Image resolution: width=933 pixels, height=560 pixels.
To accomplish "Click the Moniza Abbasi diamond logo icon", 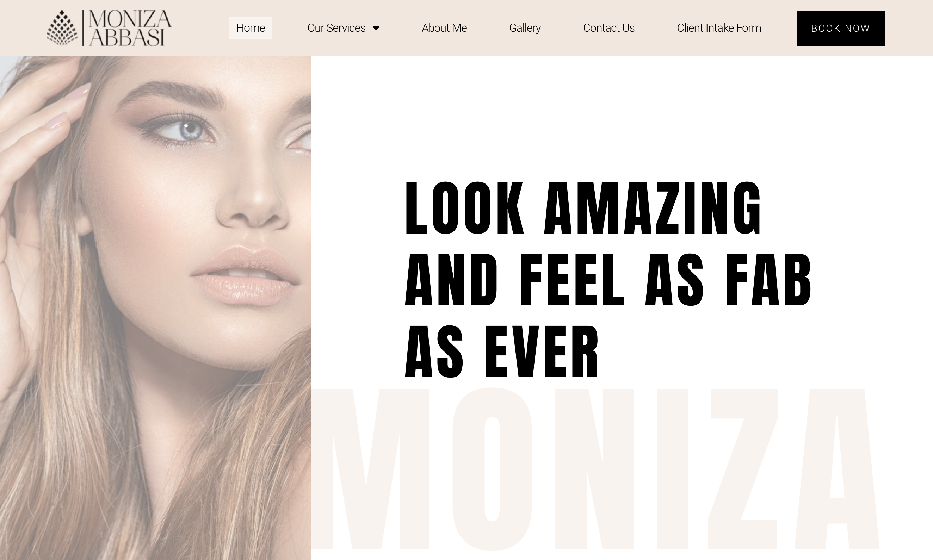I will (x=62, y=28).
